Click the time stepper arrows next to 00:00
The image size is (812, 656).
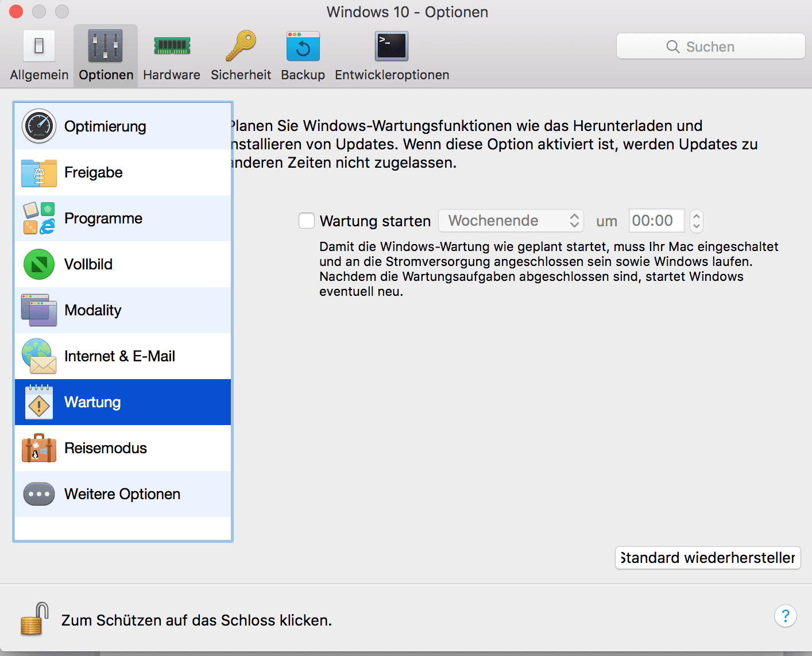[x=697, y=221]
